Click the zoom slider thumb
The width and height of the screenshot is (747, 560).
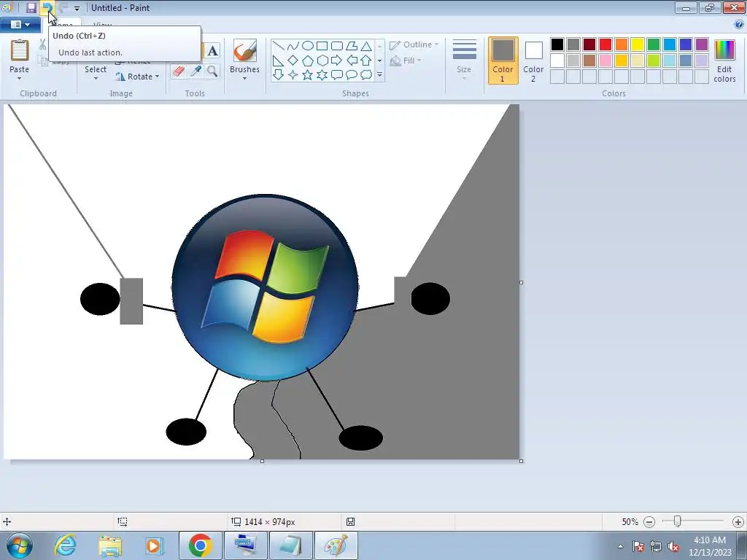coord(677,521)
